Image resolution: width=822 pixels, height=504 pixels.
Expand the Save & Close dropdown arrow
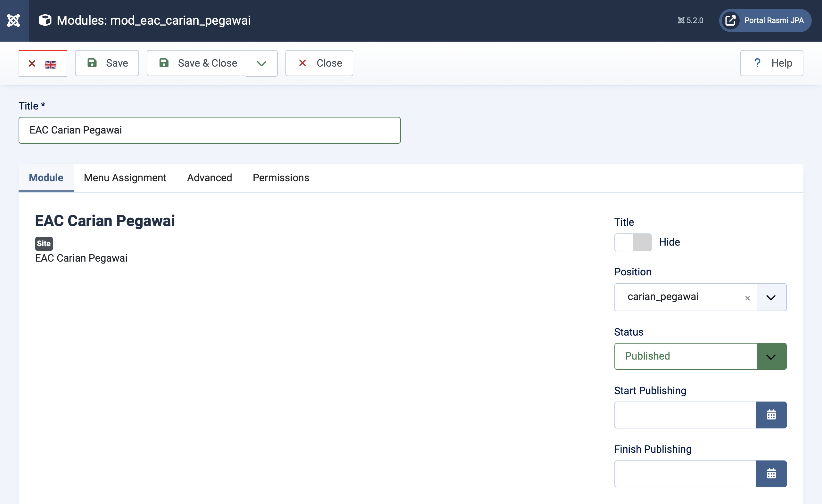click(x=261, y=63)
